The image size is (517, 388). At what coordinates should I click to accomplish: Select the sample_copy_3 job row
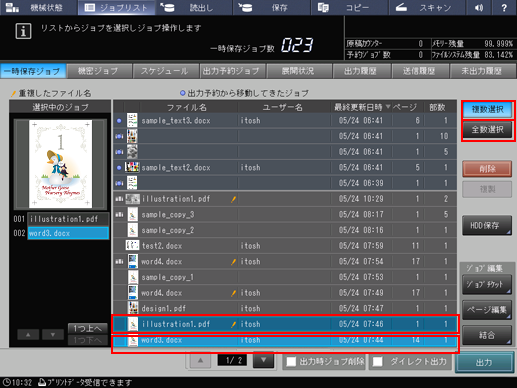pyautogui.click(x=285, y=215)
